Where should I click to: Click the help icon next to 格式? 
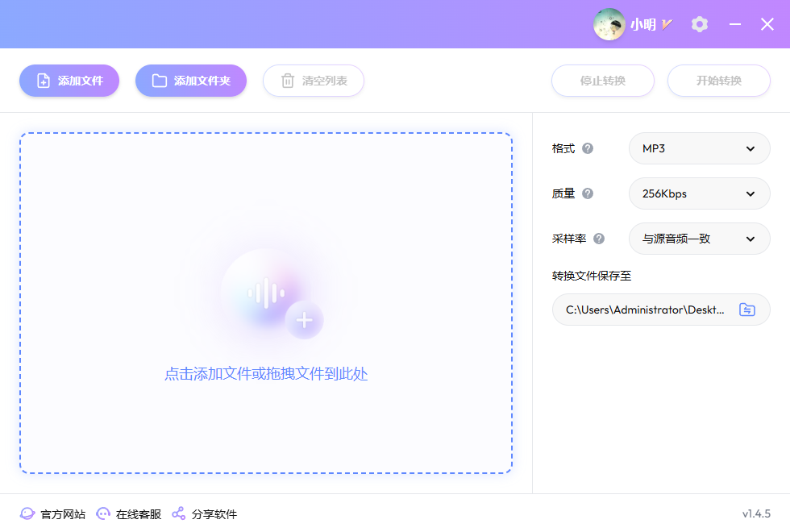[x=588, y=148]
